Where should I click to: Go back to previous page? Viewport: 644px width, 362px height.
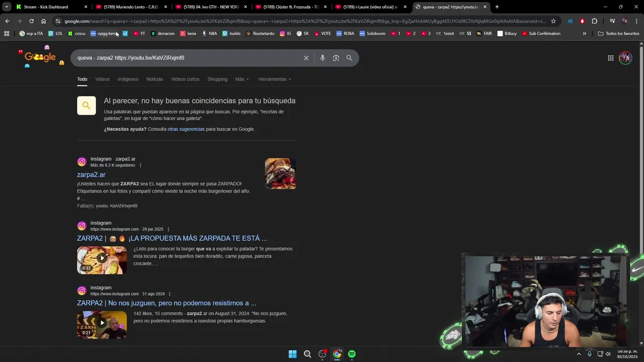7,21
